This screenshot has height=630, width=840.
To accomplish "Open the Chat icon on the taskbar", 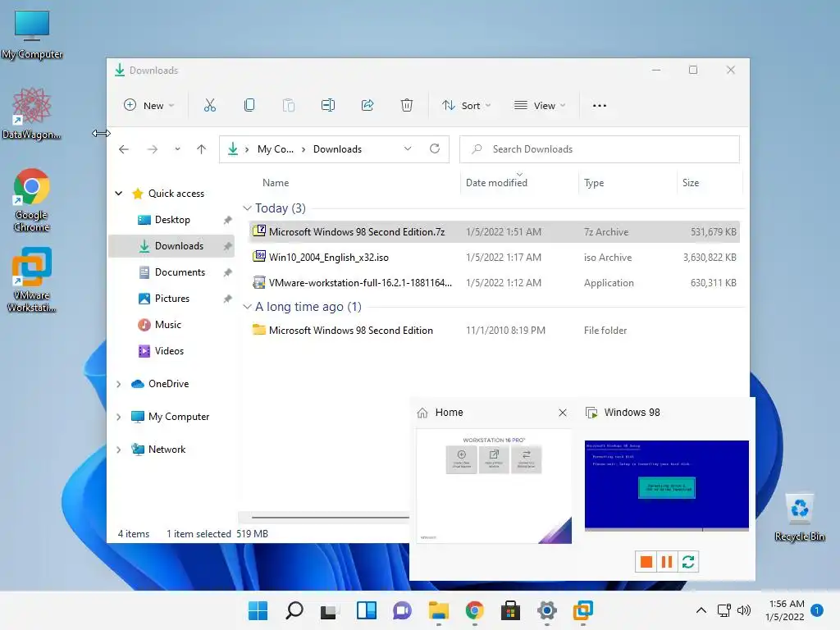I will click(x=402, y=610).
